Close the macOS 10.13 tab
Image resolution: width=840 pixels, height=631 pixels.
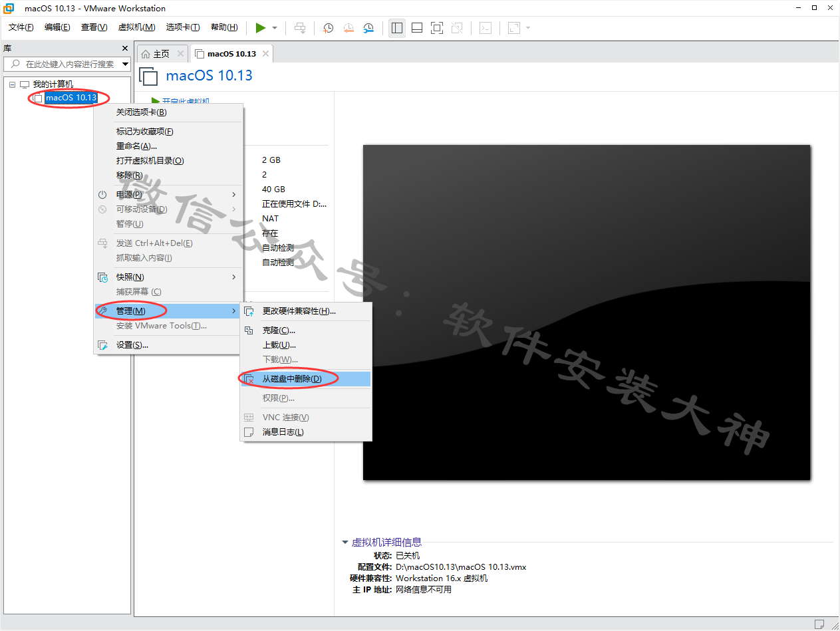click(x=265, y=54)
